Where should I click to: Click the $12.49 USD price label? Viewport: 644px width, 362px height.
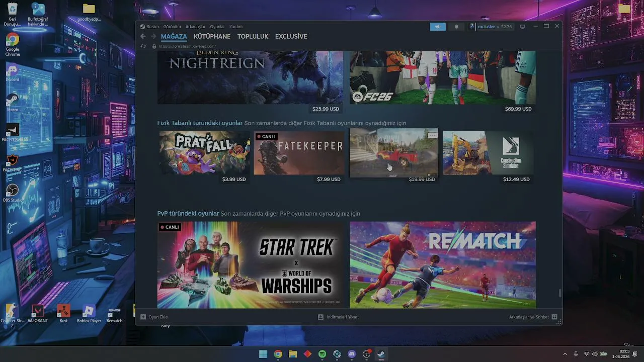click(x=516, y=179)
